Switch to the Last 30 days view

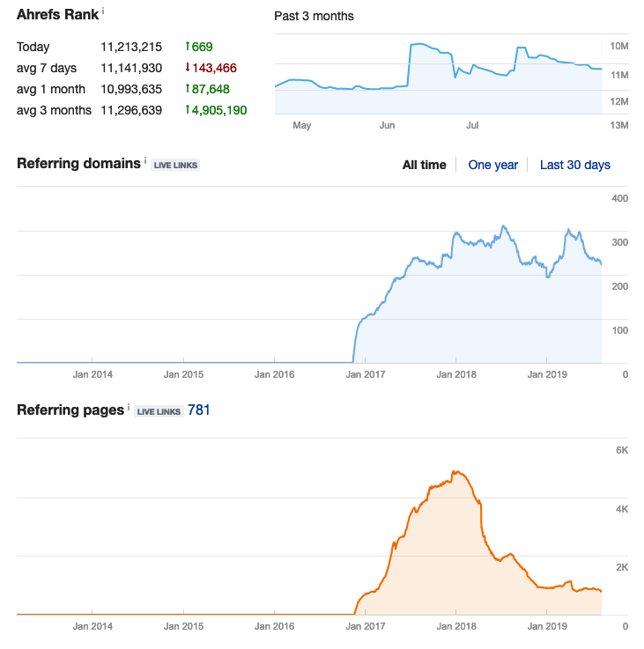click(574, 165)
